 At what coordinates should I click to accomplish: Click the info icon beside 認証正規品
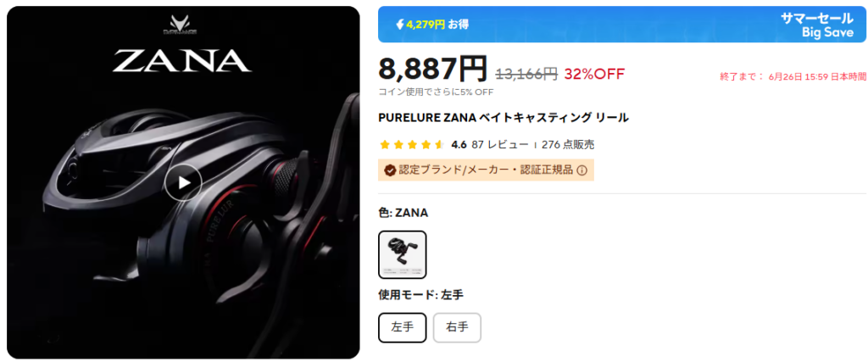pos(581,170)
